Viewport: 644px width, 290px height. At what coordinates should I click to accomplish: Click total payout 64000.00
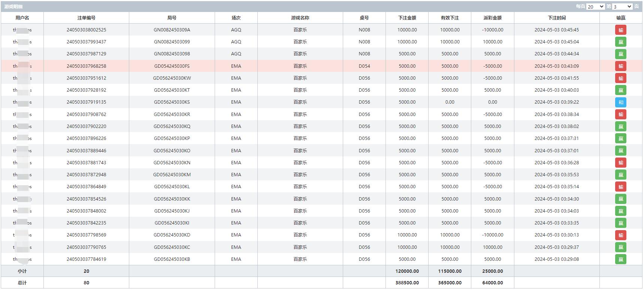[x=492, y=283]
